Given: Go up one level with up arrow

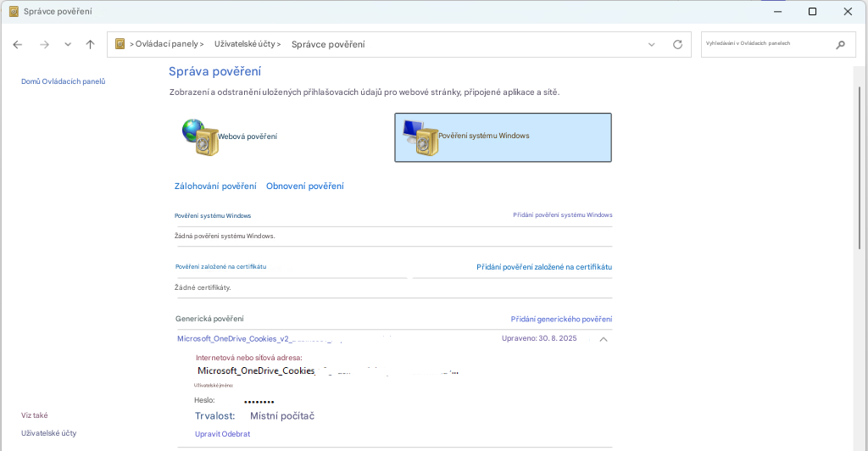Looking at the screenshot, I should 90,44.
